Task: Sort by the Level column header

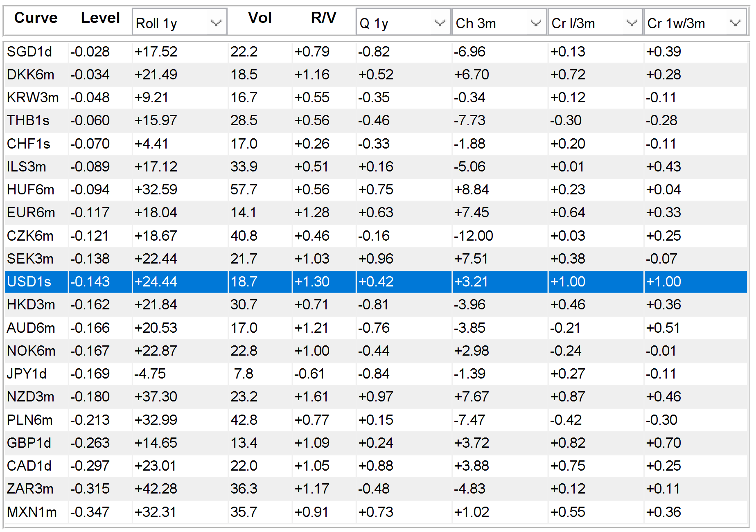Action: click(100, 18)
